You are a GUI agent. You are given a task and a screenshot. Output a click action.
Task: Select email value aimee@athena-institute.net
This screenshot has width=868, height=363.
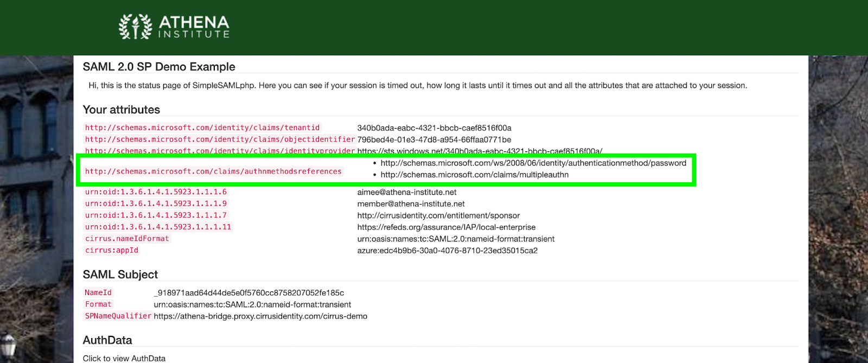point(407,192)
